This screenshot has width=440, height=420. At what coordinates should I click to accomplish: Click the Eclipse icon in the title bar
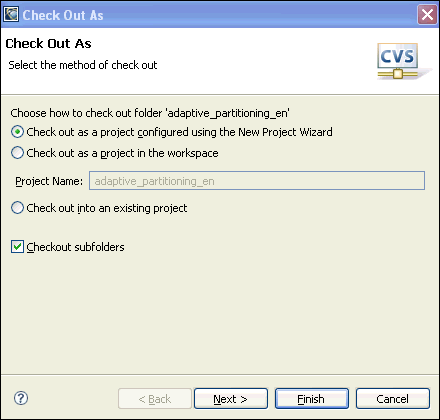tap(11, 15)
